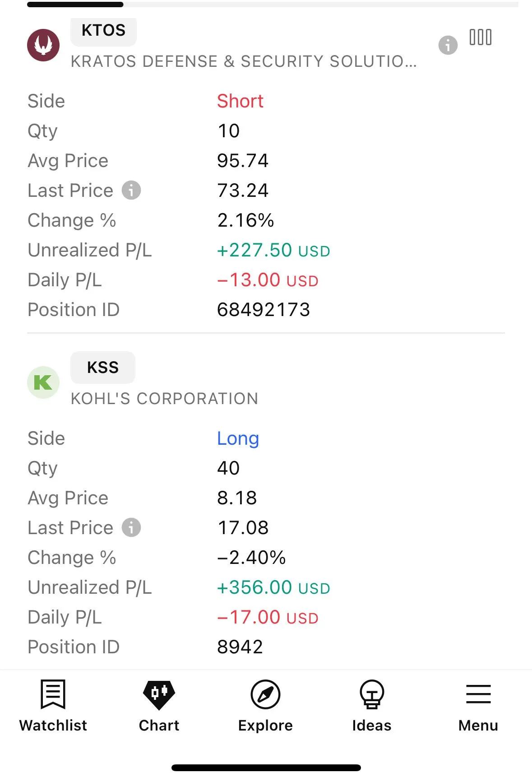Screen dimensions: 532x782
Task: Tap the KTOS Short side value
Action: point(240,101)
